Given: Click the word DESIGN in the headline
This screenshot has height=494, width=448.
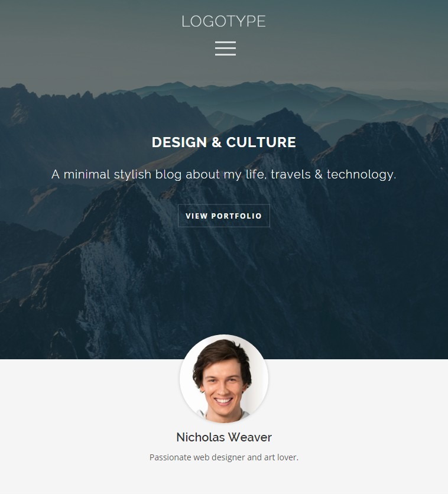Looking at the screenshot, I should tap(179, 142).
